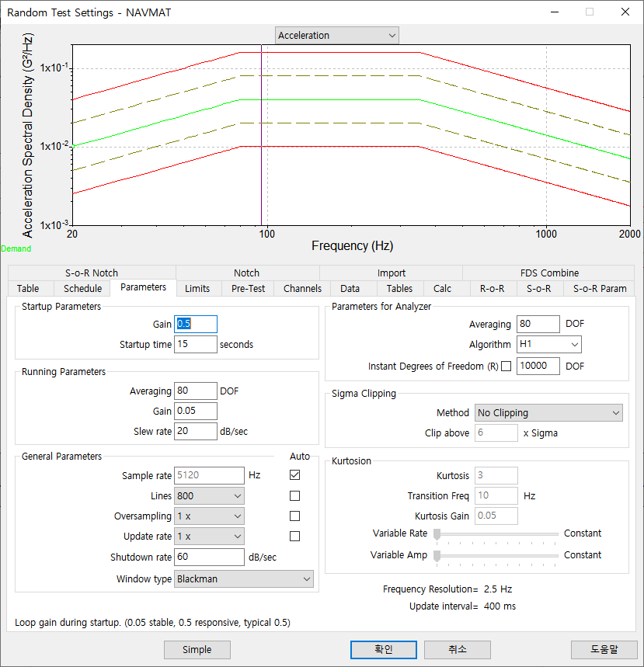
Task: Open the Window type Blackman dropdown
Action: (x=243, y=579)
